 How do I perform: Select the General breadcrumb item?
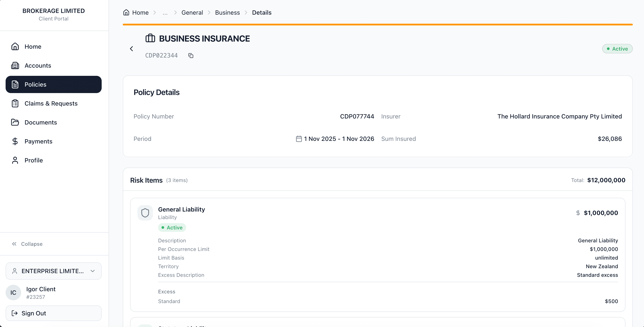point(192,12)
